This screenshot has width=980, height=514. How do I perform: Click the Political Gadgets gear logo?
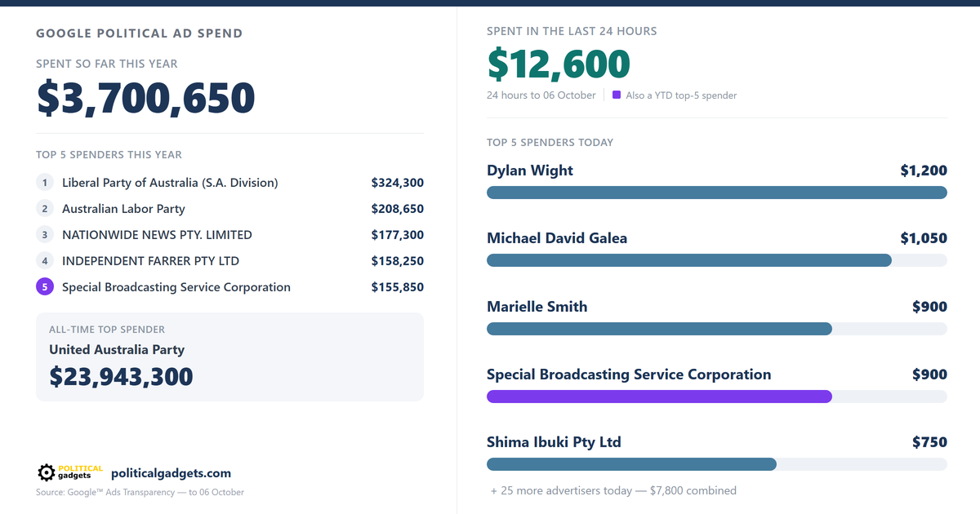(47, 472)
